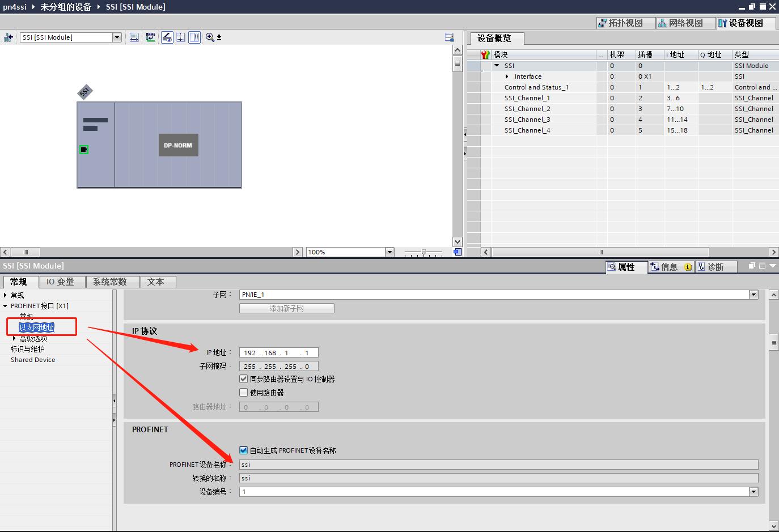Image resolution: width=779 pixels, height=532 pixels.
Task: Click the go-to-network-view icon in device toolbar
Action: tap(8, 37)
